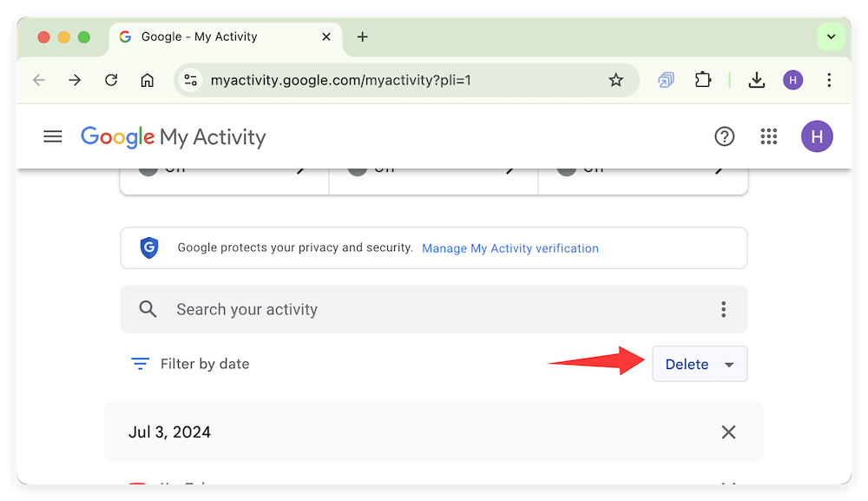Open a new browser tab
868x501 pixels.
362,36
